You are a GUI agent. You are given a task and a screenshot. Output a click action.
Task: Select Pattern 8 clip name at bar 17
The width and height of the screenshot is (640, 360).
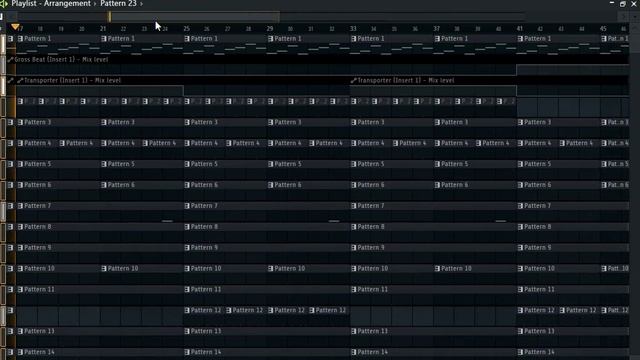[38, 227]
